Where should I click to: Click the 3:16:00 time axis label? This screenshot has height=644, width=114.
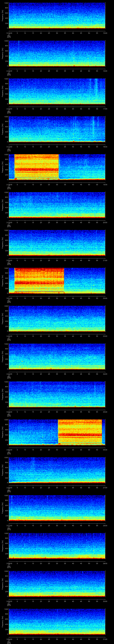pyautogui.click(x=9, y=109)
